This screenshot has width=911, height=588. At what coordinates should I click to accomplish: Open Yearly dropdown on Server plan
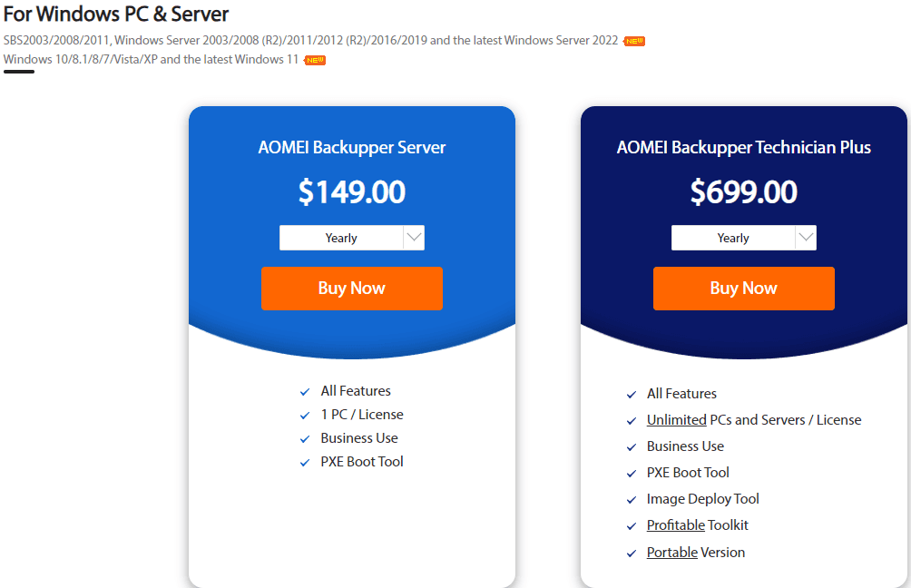[x=351, y=238]
